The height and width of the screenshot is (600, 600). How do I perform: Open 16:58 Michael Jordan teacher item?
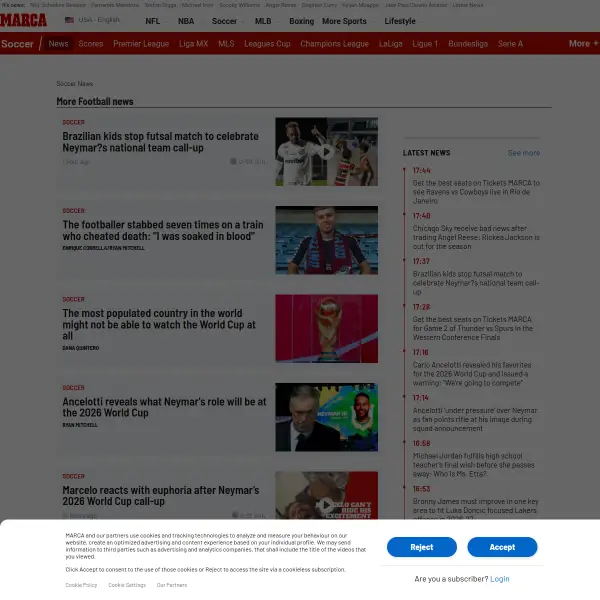[x=473, y=465]
